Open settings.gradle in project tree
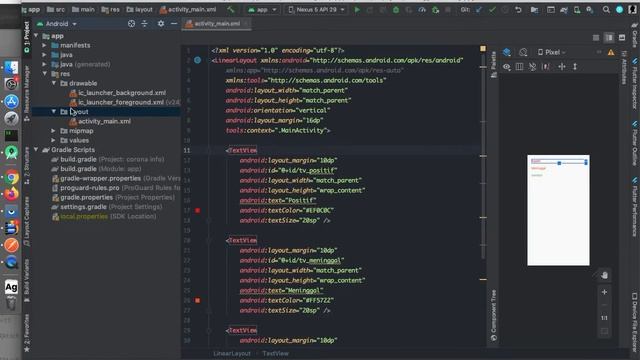The width and height of the screenshot is (640, 360). (x=107, y=207)
